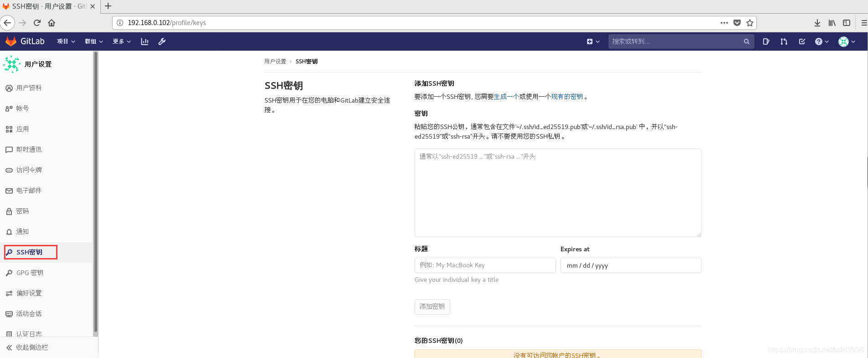
Task: Click the 标题 input field
Action: [x=485, y=265]
